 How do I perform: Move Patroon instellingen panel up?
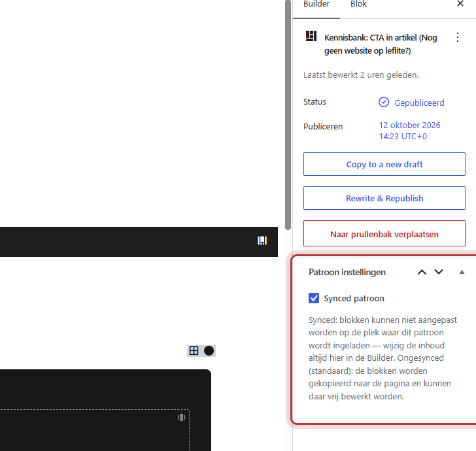pos(422,273)
